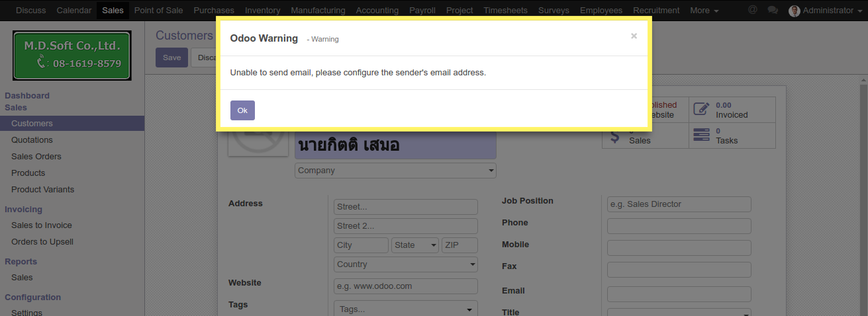Screen dimensions: 868x316
Task: Expand the Country dropdown
Action: pos(406,264)
